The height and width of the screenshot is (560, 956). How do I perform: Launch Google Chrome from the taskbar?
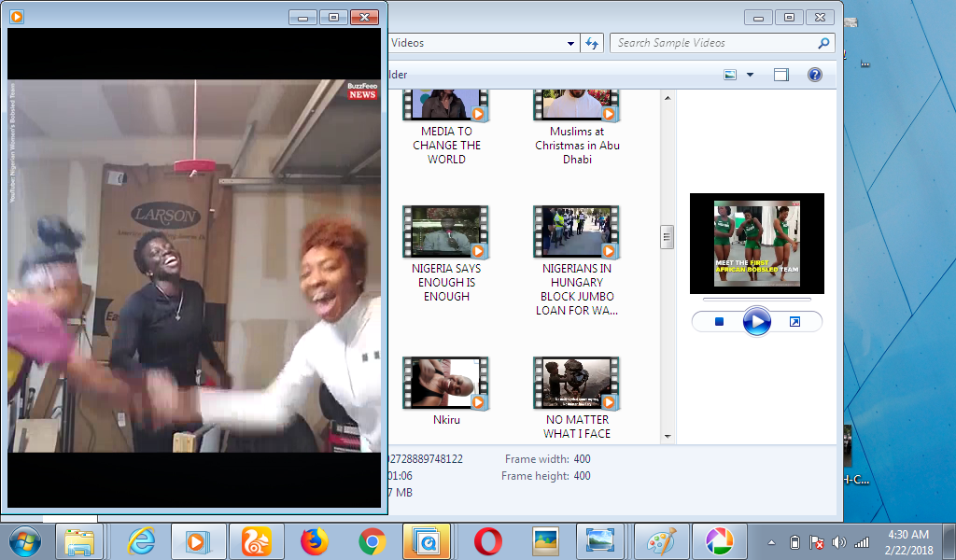372,541
